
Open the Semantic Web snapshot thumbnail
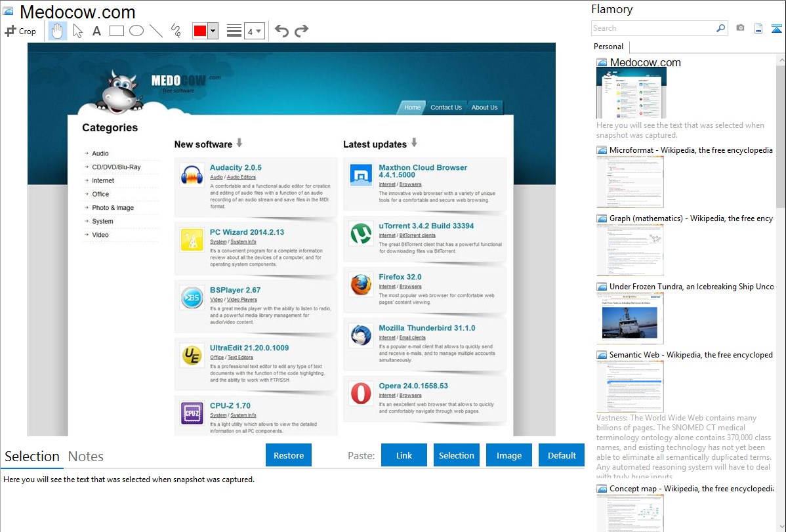point(630,386)
